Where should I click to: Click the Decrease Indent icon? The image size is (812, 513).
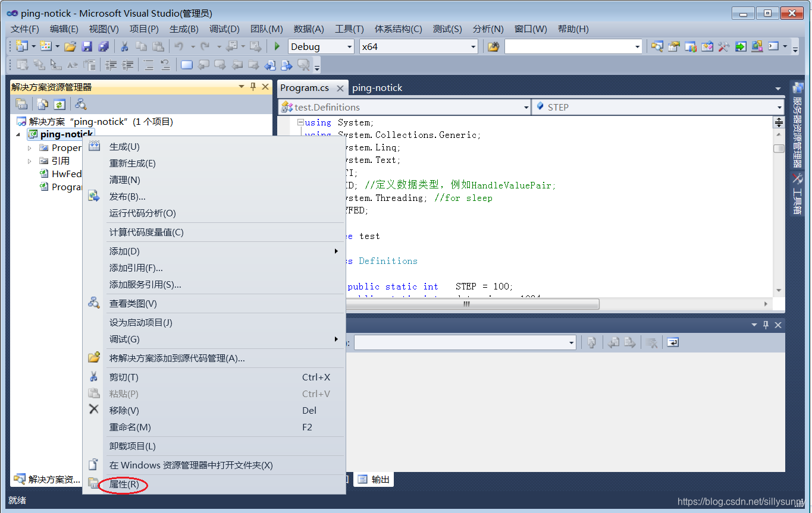pos(111,65)
